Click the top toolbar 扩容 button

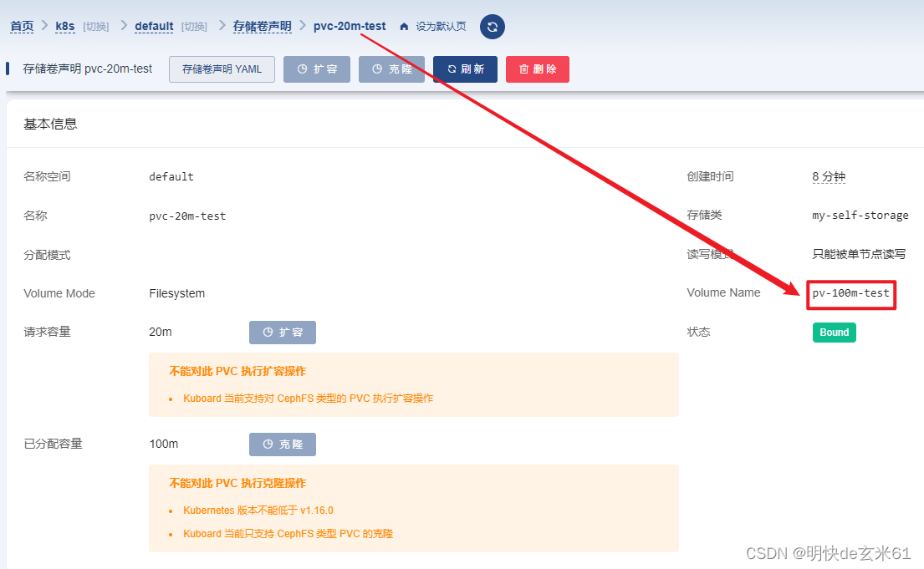point(317,69)
